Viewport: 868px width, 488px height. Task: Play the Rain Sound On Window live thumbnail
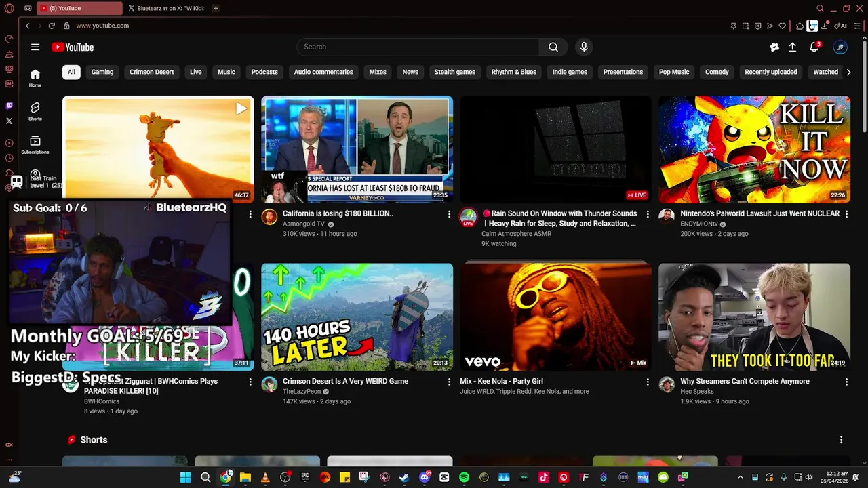[555, 149]
